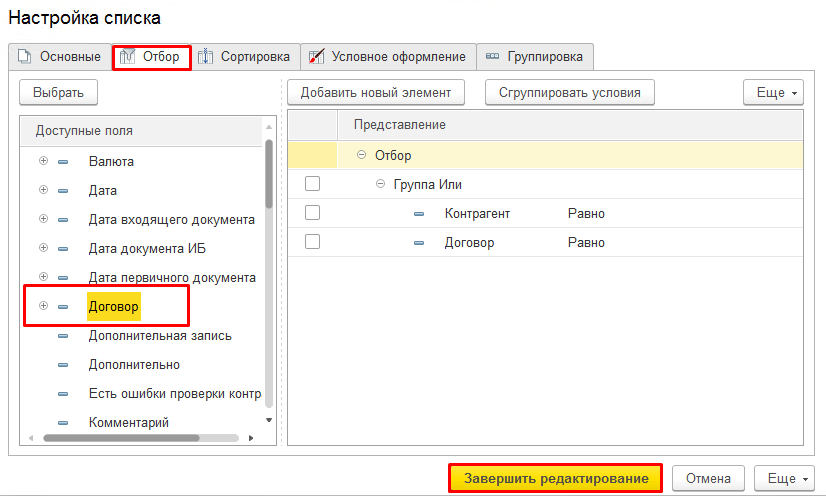This screenshot has width=826, height=496.
Task: Click the Завершить редактирование button
Action: click(x=556, y=479)
